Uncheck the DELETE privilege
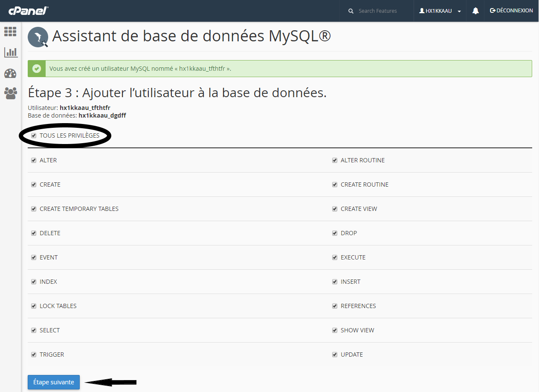Image resolution: width=539 pixels, height=392 pixels. coord(34,233)
